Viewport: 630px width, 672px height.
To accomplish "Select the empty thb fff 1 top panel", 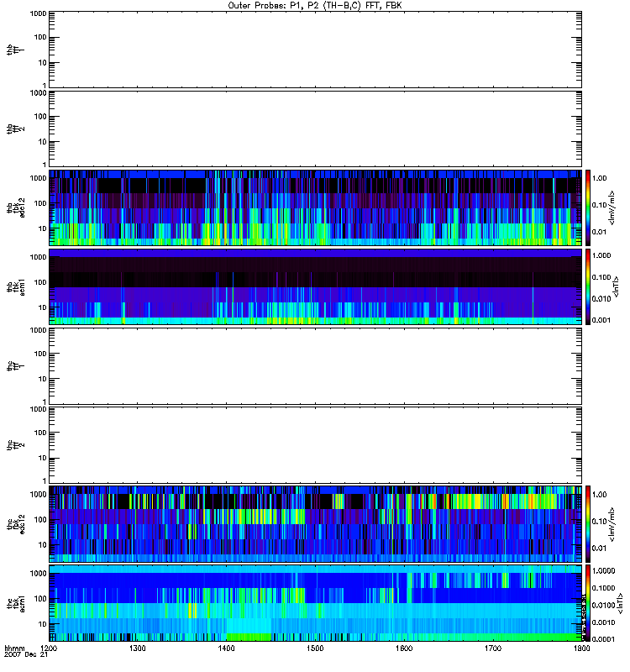I will point(315,48).
